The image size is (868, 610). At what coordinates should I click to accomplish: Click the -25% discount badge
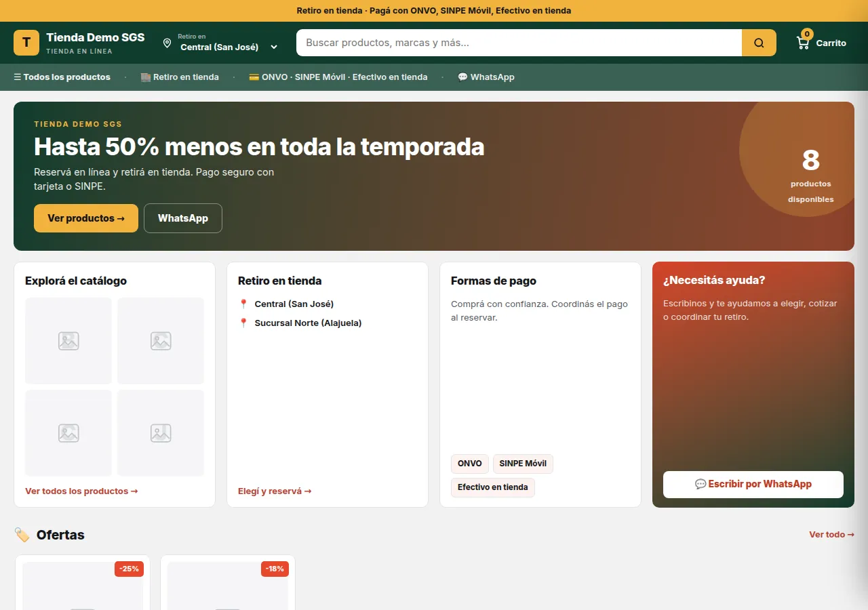[x=129, y=569]
